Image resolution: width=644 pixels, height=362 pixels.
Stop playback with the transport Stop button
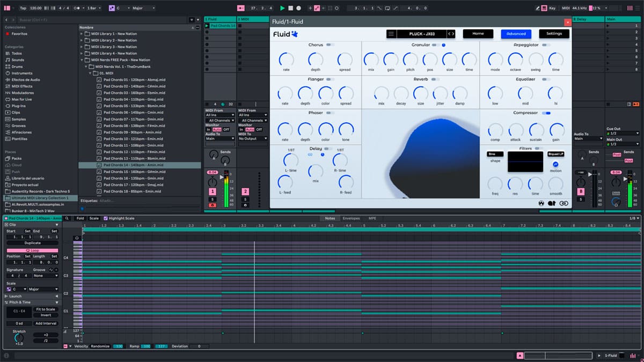point(290,8)
